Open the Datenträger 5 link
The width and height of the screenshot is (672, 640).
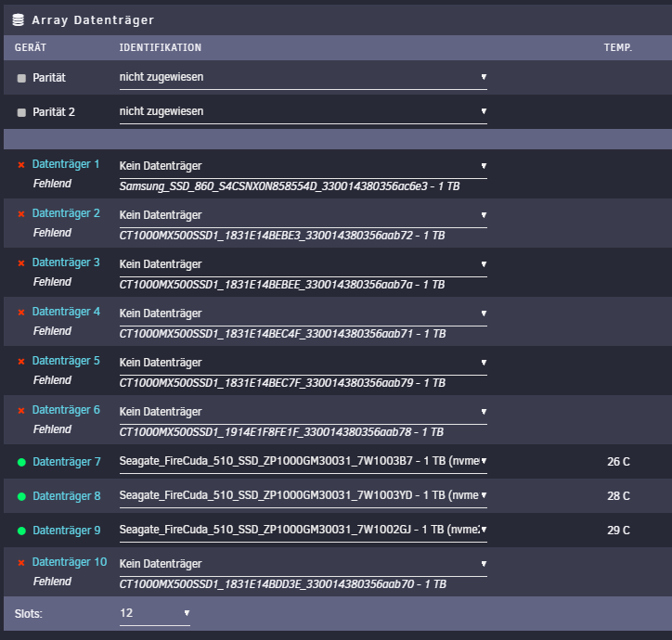point(66,361)
